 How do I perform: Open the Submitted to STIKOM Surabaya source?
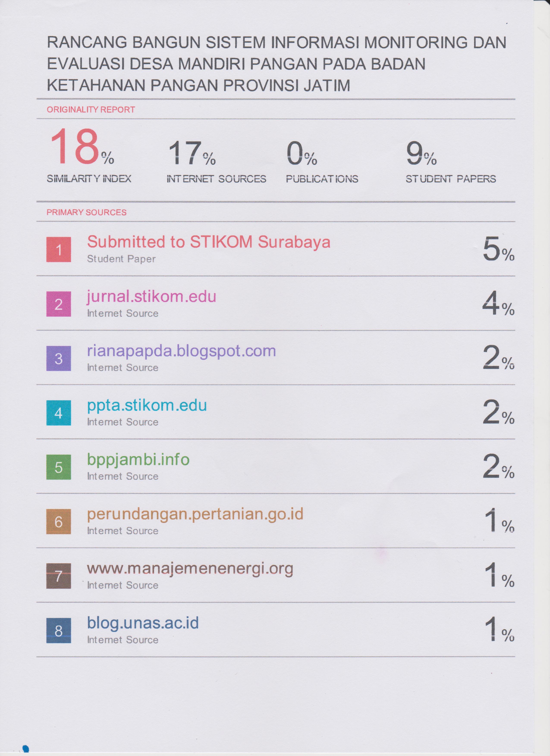click(x=208, y=242)
